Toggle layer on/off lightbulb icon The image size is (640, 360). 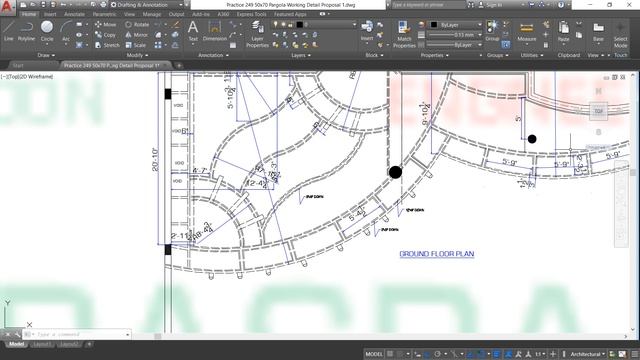pos(276,25)
